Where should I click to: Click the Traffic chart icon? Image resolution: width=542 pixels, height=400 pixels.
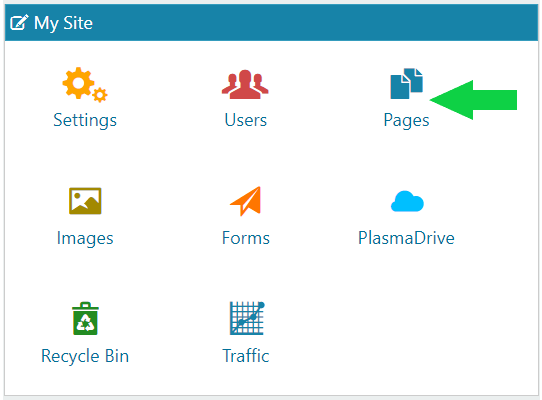tap(247, 318)
